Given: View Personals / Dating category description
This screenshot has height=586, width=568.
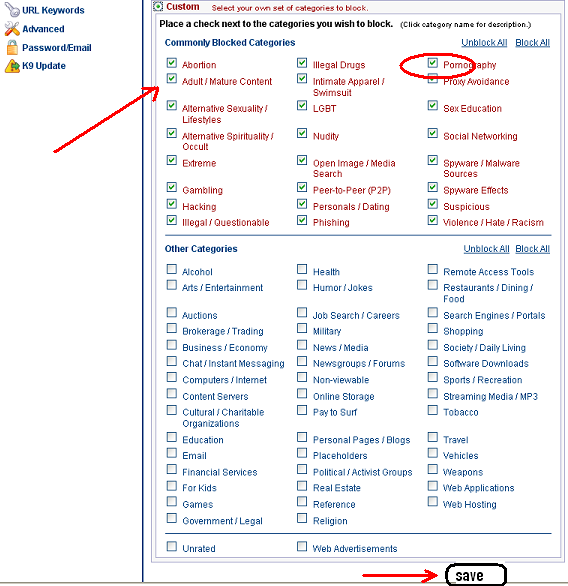Looking at the screenshot, I should [351, 207].
